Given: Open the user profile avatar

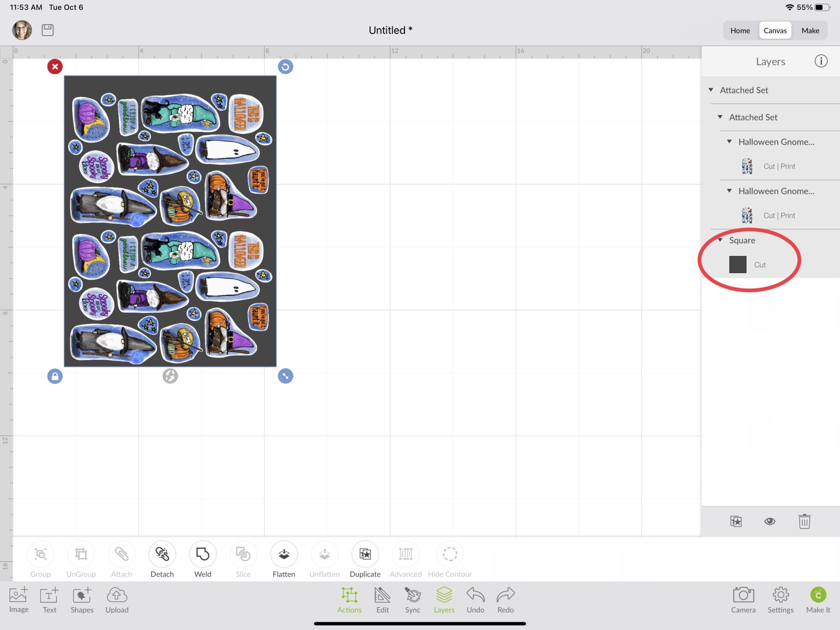Looking at the screenshot, I should [22, 30].
